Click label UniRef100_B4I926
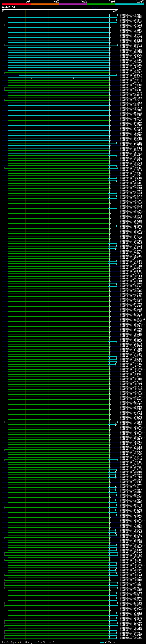 (131, 309)
